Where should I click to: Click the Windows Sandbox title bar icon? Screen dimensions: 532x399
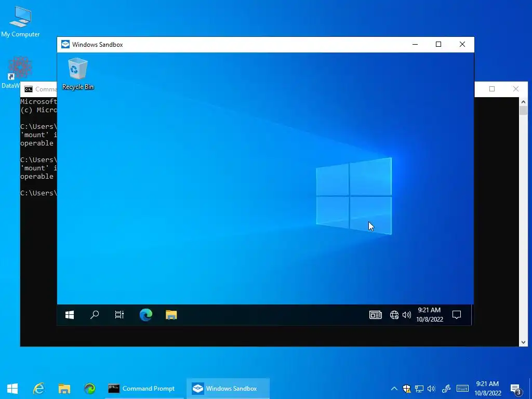[65, 45]
